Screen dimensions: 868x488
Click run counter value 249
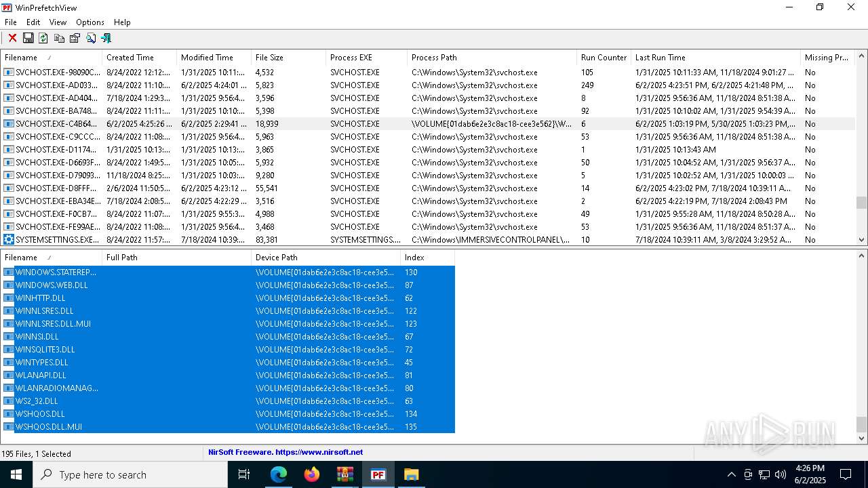[587, 85]
